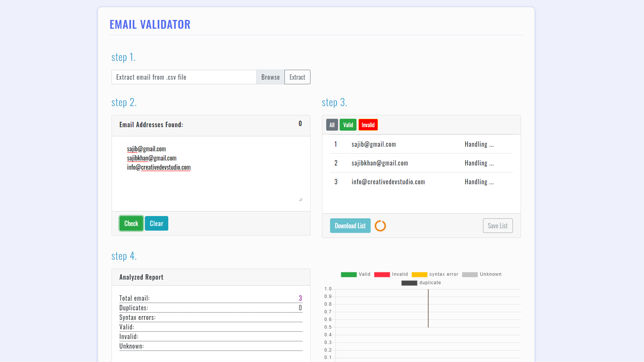
Task: Toggle the duplicate legend swatch
Action: click(409, 283)
